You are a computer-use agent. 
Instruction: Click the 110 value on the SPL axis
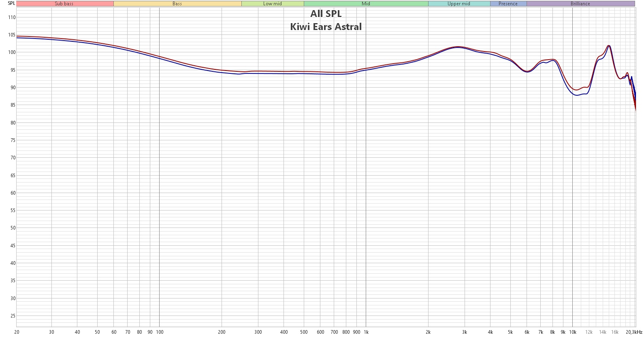(x=12, y=17)
